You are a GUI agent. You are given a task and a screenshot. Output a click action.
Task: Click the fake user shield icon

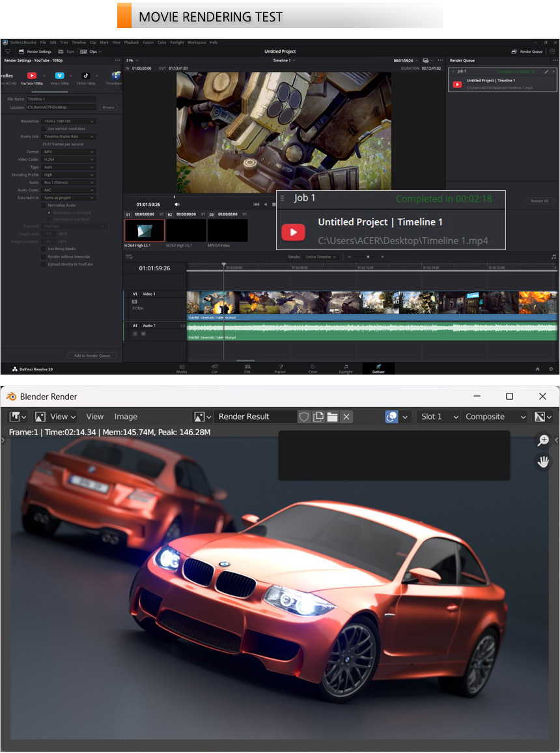[x=304, y=417]
